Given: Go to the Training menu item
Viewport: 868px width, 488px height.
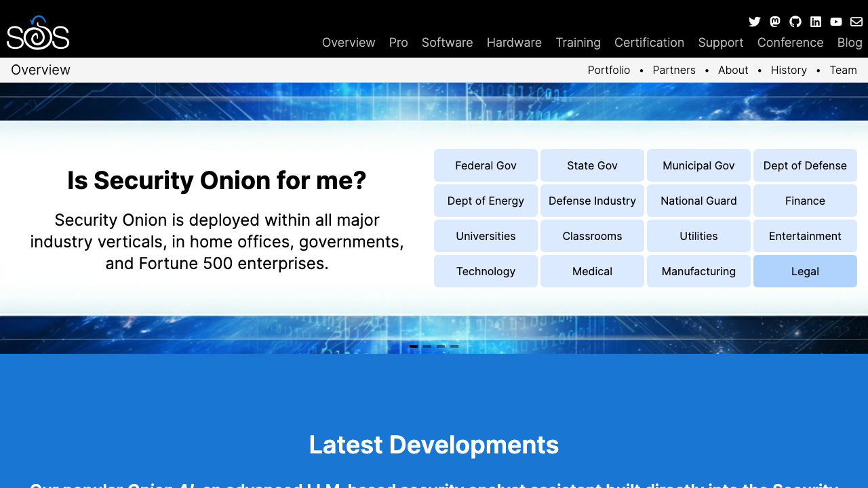Looking at the screenshot, I should click(578, 43).
